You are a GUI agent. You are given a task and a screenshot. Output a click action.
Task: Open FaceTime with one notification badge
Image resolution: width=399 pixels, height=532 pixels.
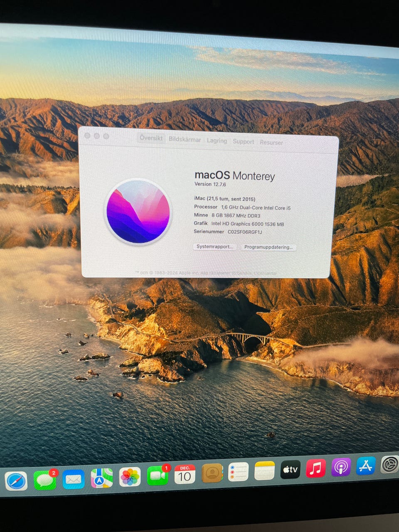point(158,475)
